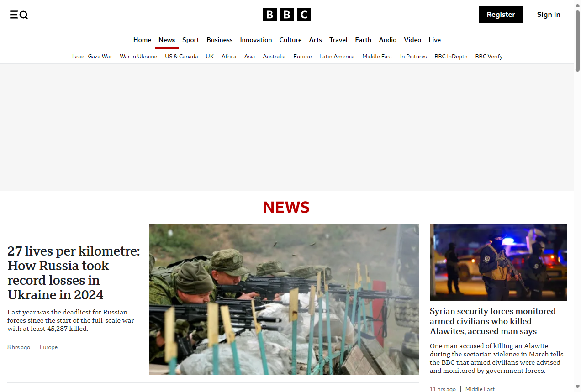Navigate to the Earth section
Image resolution: width=581 pixels, height=392 pixels.
[x=363, y=40]
